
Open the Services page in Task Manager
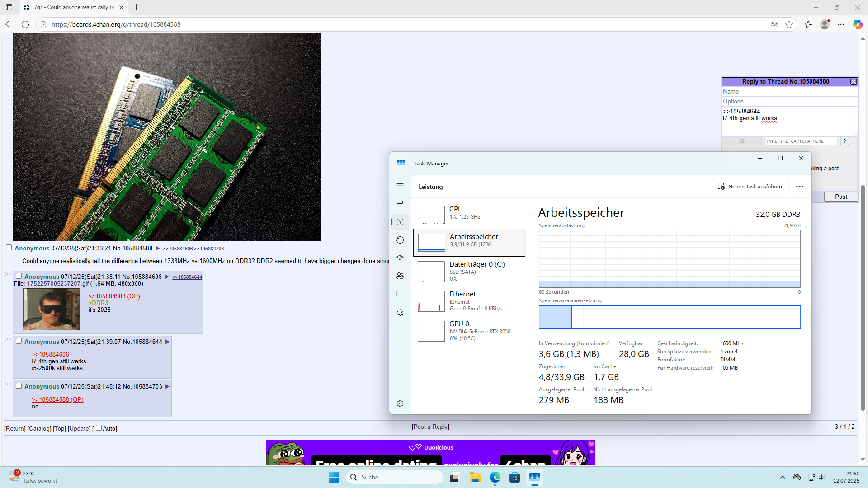[400, 312]
